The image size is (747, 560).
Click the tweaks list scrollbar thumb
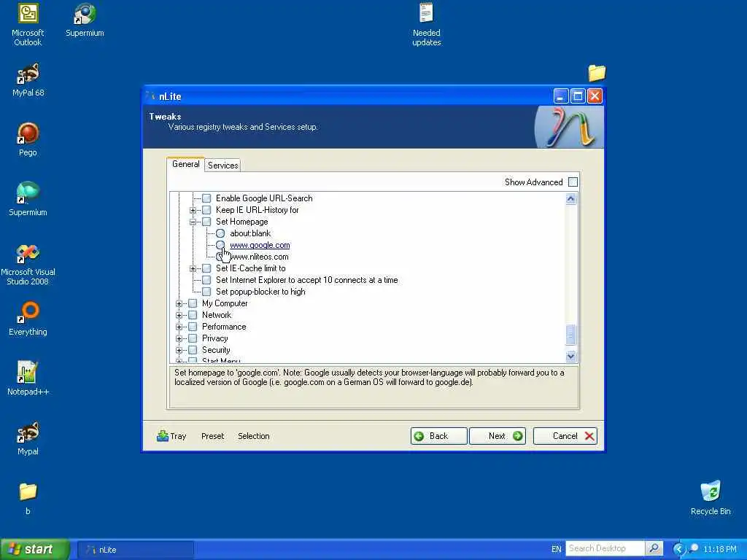(570, 334)
